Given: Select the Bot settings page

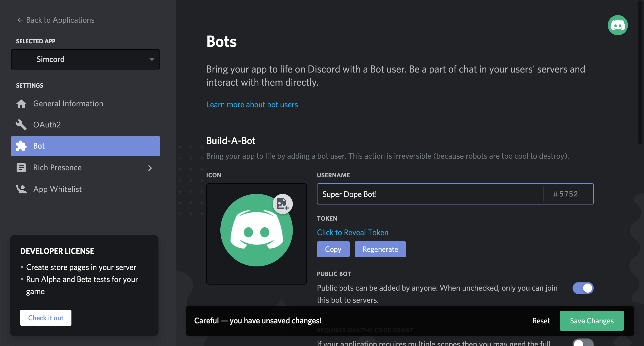Looking at the screenshot, I should click(86, 146).
